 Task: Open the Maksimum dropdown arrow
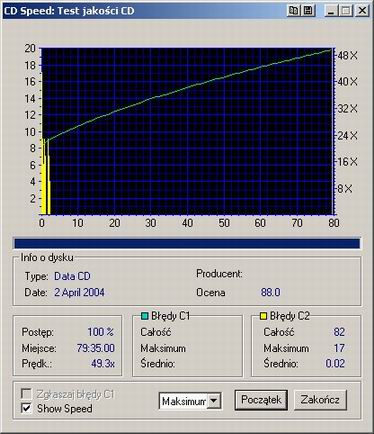213,401
